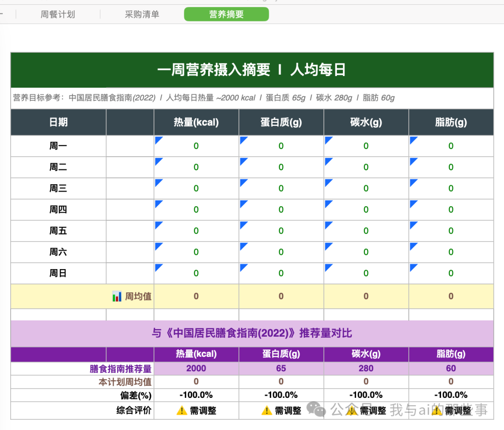Click comment marker in 周日 蛋白质 cell

click(243, 266)
